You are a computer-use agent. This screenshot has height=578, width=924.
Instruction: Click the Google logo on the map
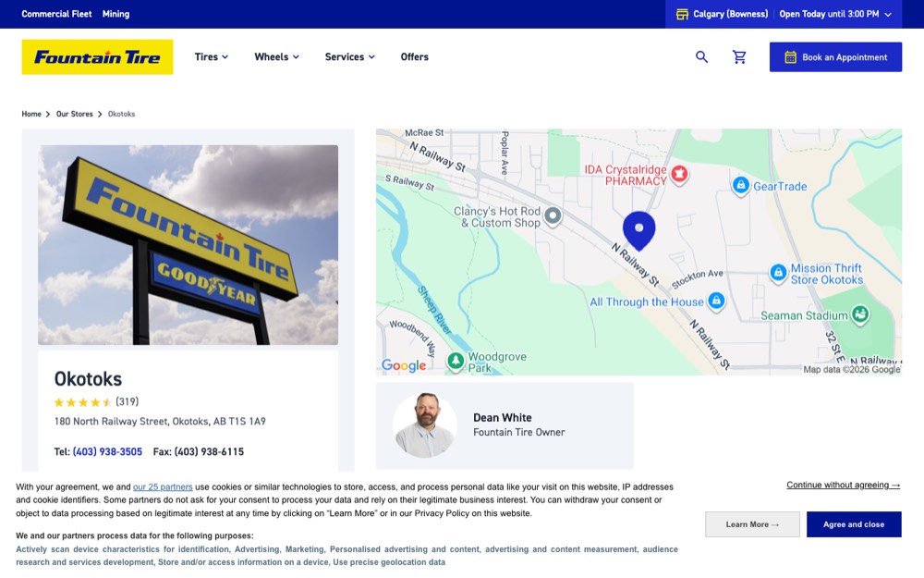[404, 365]
